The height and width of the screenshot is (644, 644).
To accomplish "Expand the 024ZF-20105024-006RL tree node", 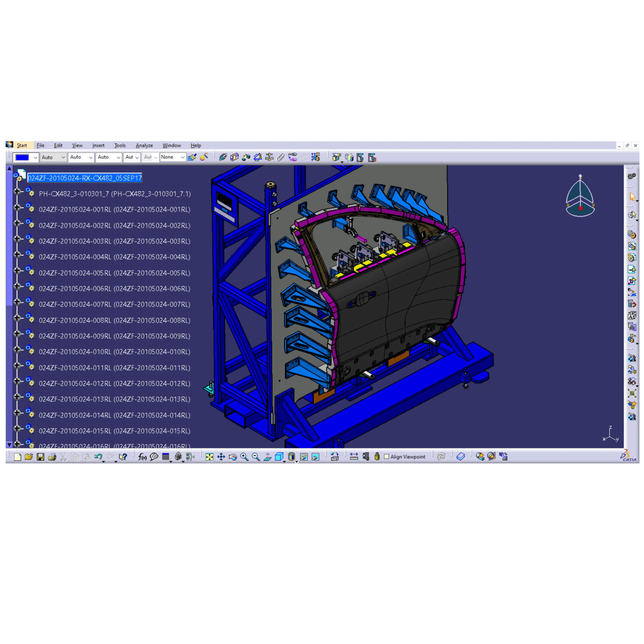I will (x=17, y=286).
